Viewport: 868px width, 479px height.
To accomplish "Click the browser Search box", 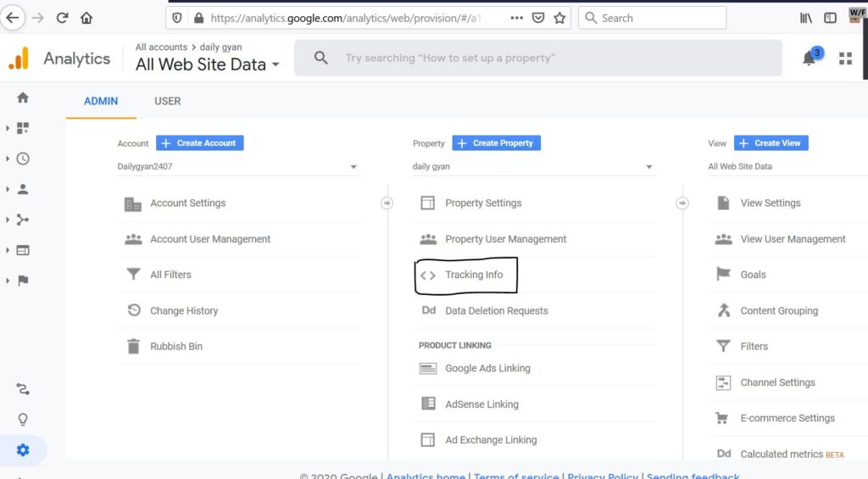I will 652,19.
